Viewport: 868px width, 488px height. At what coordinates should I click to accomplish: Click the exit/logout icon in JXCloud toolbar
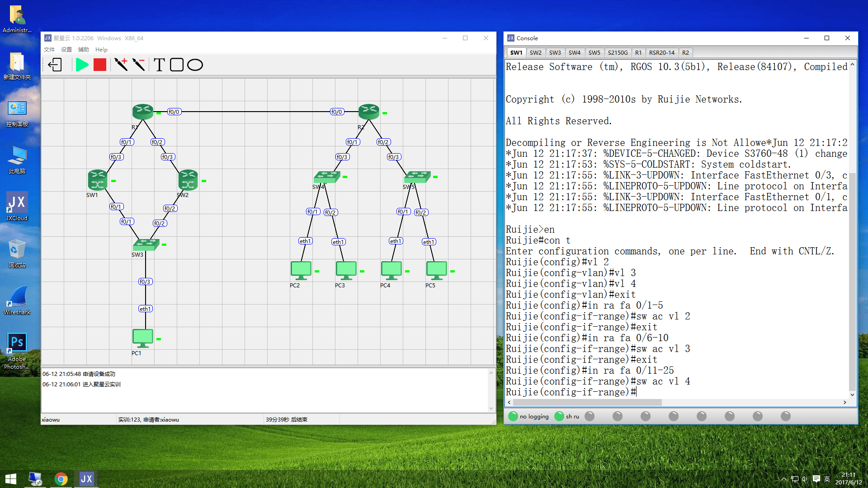coord(55,65)
